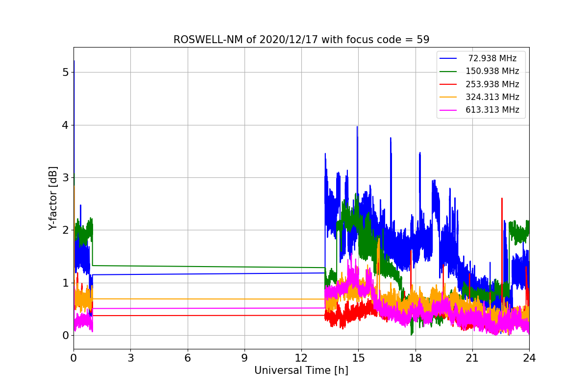This screenshot has width=588, height=392.
Task: Click the plot title mentioning ROSWELL-NM
Action: pos(301,40)
